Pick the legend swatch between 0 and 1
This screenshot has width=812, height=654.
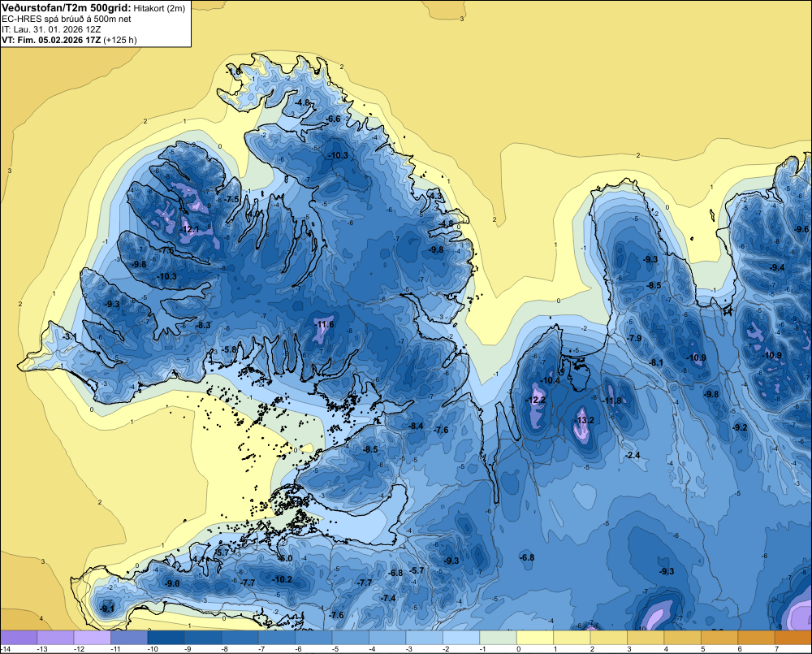[x=535, y=638]
